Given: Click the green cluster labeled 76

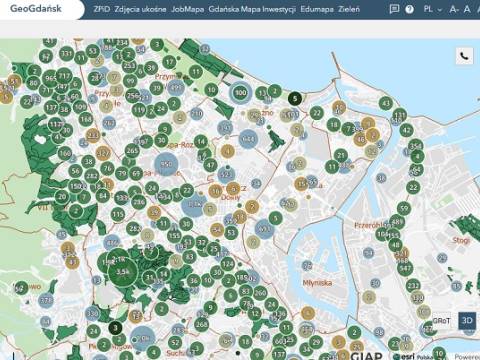Looking at the screenshot, I should coord(107,168).
